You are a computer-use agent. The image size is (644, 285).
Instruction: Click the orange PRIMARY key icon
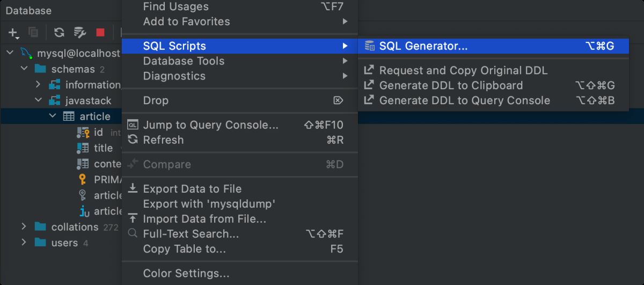click(83, 180)
